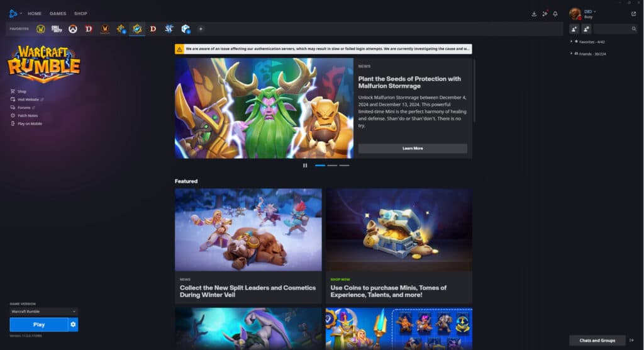Open the Game Version dropdown
Screen dimensions: 644x350
coord(43,312)
